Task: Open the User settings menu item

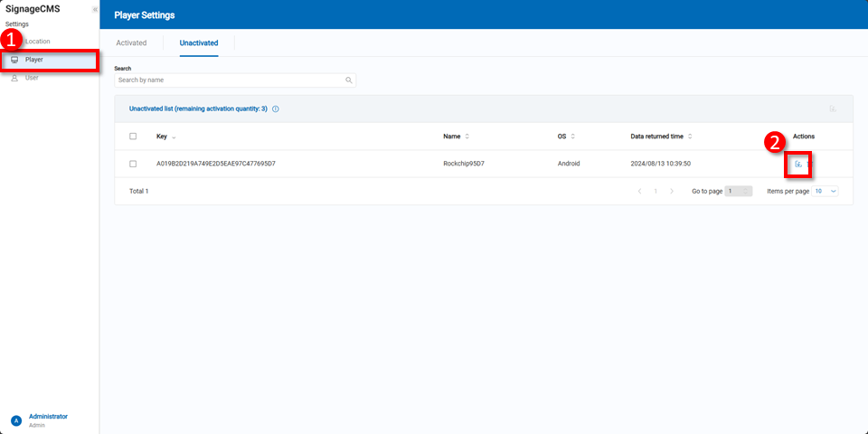Action: (50, 78)
